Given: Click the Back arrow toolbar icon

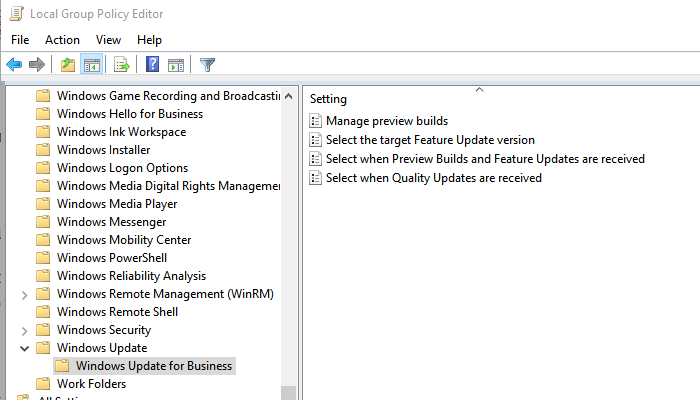Looking at the screenshot, I should 14,65.
